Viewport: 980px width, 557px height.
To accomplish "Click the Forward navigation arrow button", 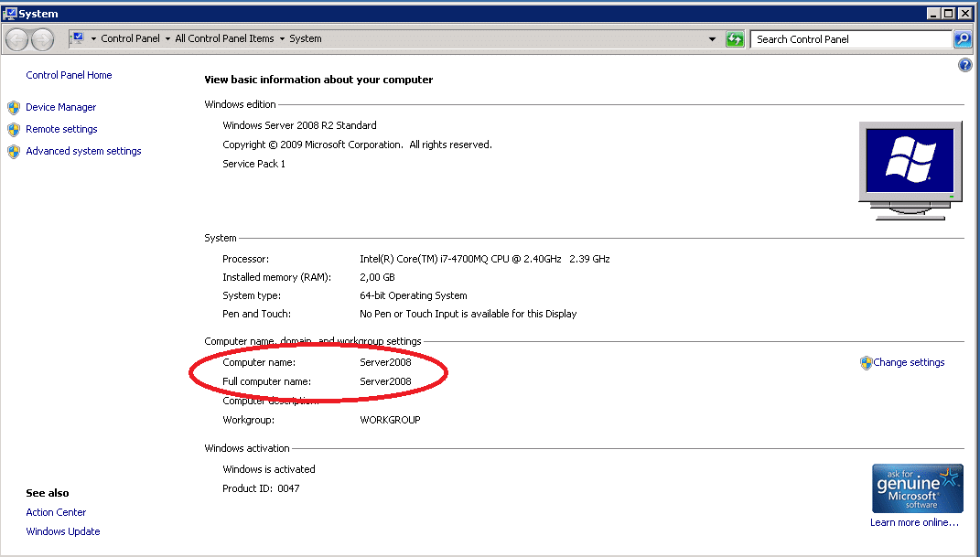I will [42, 39].
